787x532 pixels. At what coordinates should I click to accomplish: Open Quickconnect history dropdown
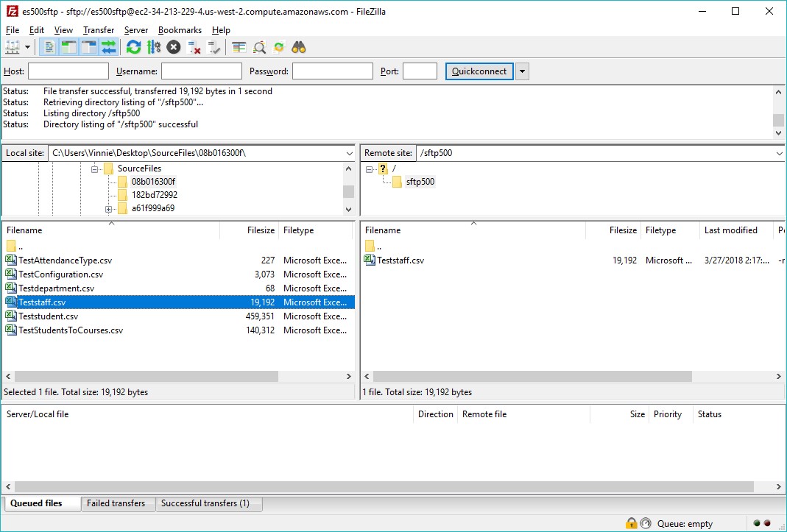tap(522, 71)
